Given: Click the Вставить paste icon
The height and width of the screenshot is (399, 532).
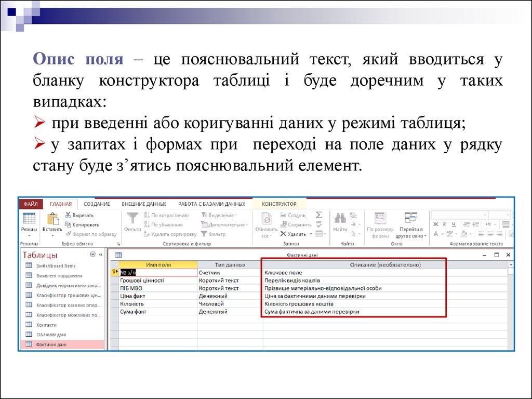Looking at the screenshot, I should click(x=52, y=219).
